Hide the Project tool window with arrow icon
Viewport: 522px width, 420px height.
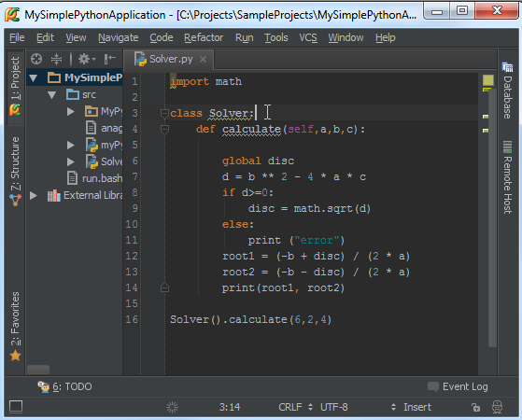coord(109,59)
